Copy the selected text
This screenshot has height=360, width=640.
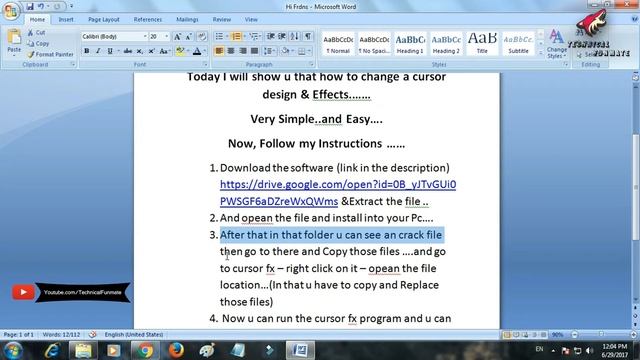[38, 43]
